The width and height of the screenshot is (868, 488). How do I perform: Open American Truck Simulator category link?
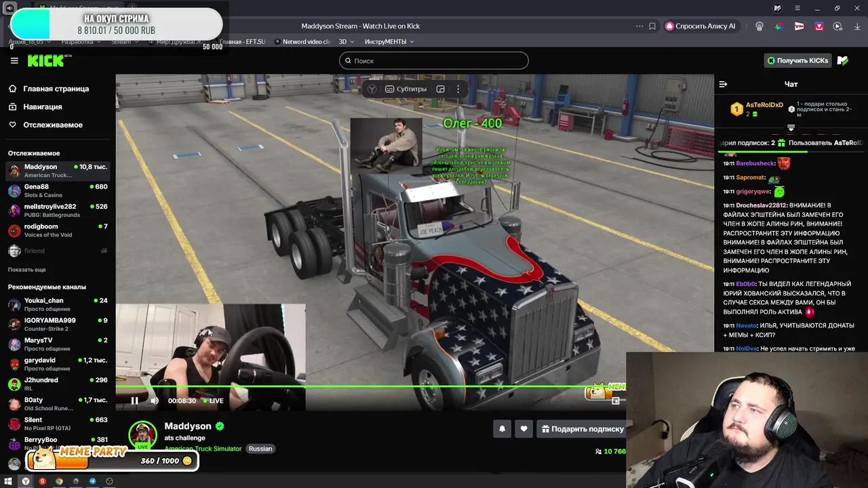pos(203,449)
